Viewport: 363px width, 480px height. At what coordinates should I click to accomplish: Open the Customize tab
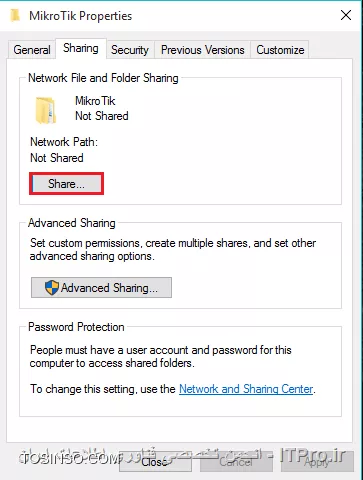tap(280, 50)
